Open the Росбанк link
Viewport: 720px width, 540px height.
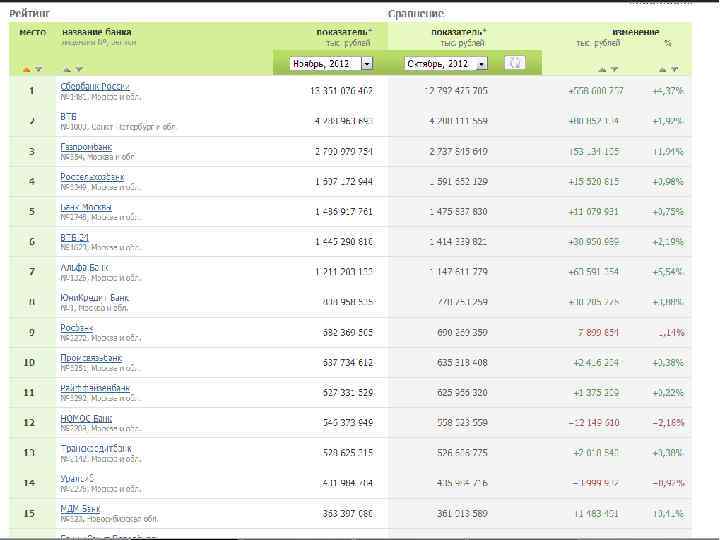coord(77,328)
